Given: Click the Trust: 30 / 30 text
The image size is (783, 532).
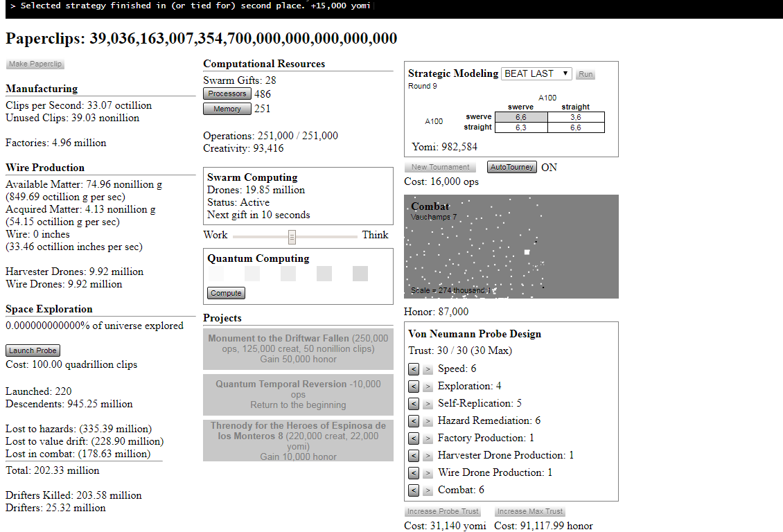Looking at the screenshot, I should point(460,351).
